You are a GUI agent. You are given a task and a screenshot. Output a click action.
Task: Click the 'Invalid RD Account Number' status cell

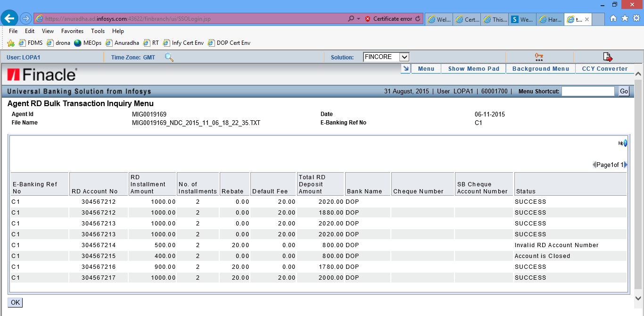(x=556, y=245)
